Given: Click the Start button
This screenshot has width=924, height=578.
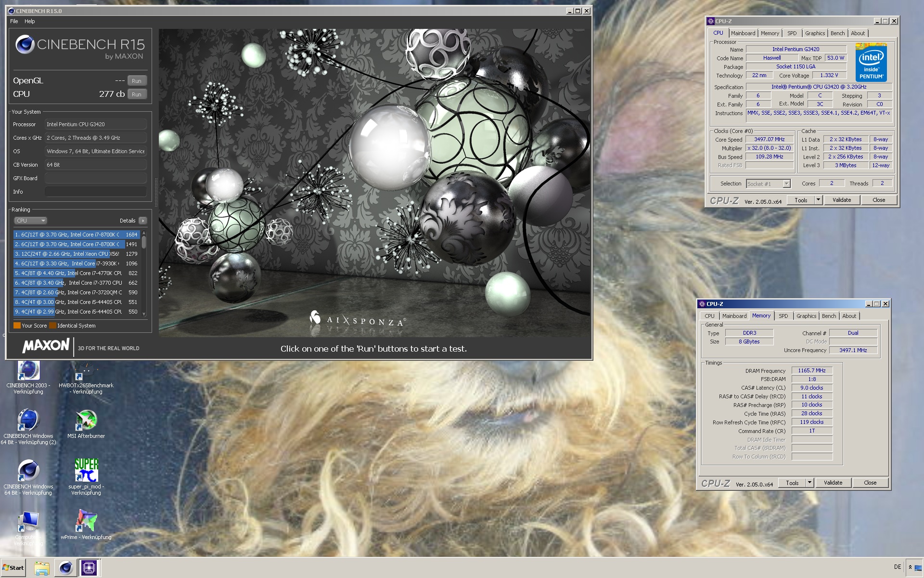Looking at the screenshot, I should [13, 568].
